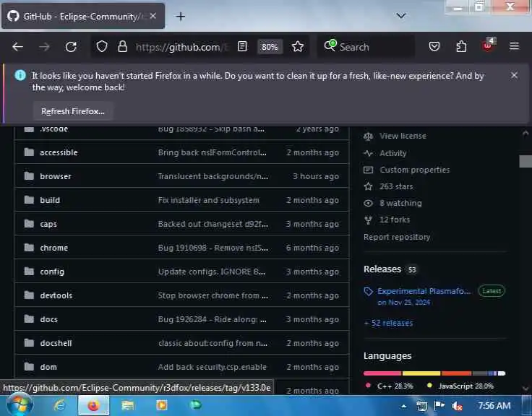This screenshot has width=532, height=416.
Task: Reload the current GitHub page
Action: click(71, 47)
